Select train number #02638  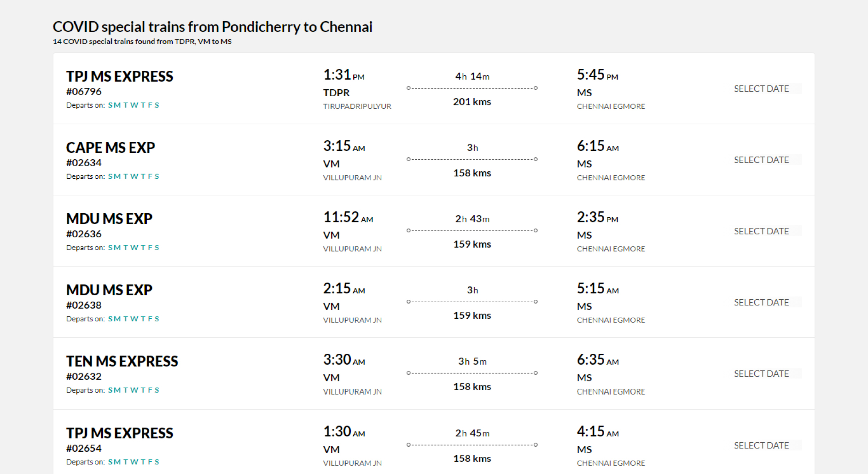[84, 305]
